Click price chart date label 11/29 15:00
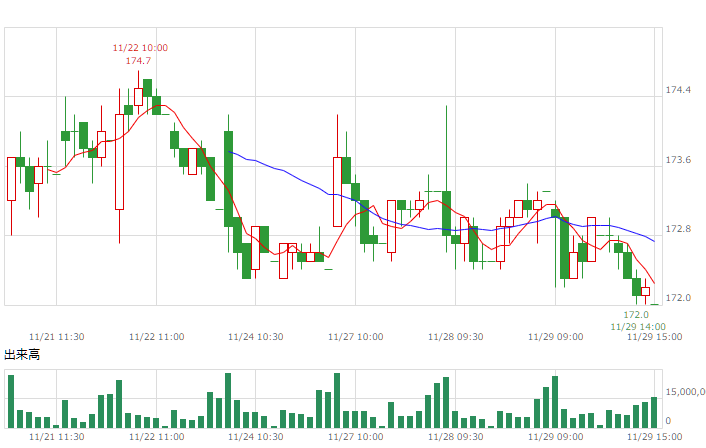This screenshot has width=706, height=448. (x=655, y=337)
